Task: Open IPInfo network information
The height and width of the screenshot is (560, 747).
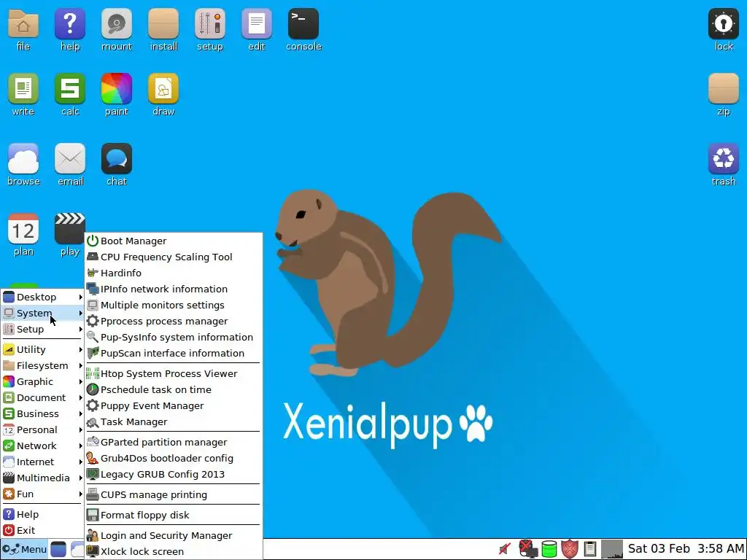Action: click(174, 289)
